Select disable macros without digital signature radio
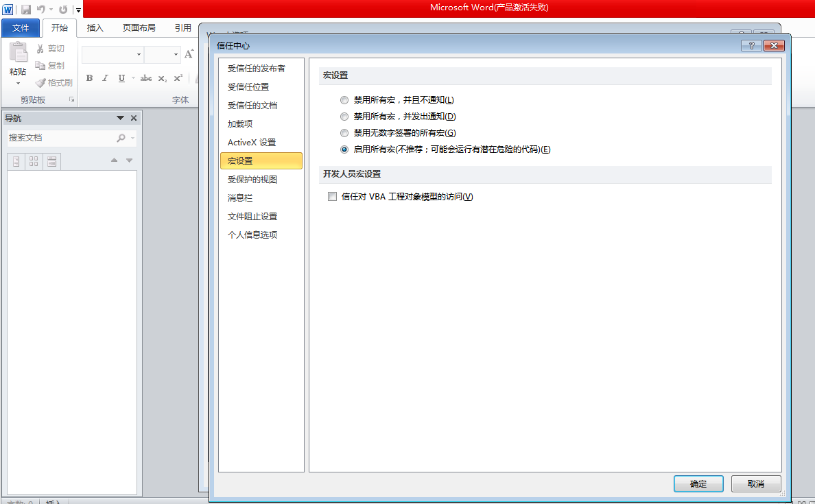The image size is (815, 504). (x=344, y=133)
